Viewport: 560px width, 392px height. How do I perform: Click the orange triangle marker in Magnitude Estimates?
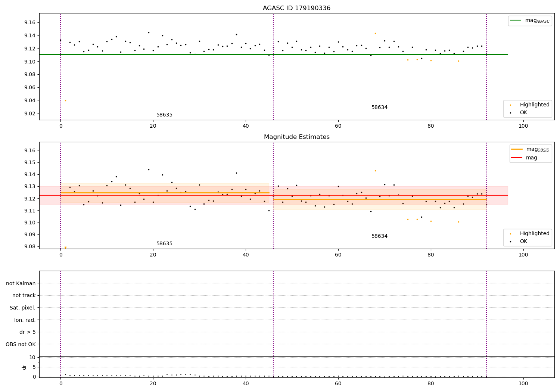point(65,248)
